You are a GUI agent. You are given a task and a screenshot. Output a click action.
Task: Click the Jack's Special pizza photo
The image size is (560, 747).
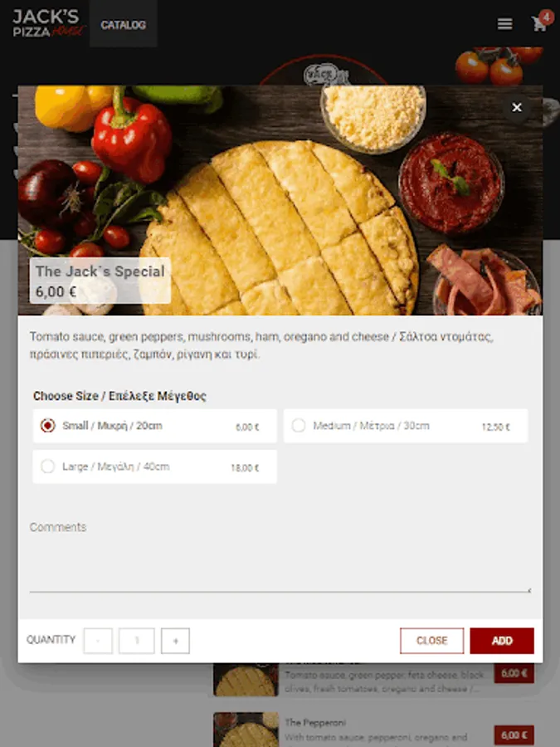(280, 201)
